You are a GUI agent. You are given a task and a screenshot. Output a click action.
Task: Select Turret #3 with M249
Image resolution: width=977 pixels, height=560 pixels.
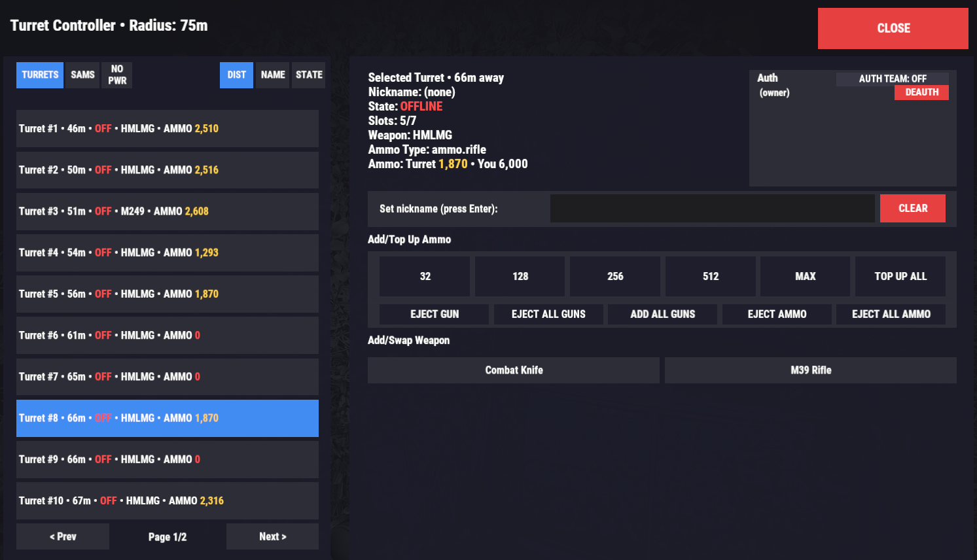click(167, 211)
